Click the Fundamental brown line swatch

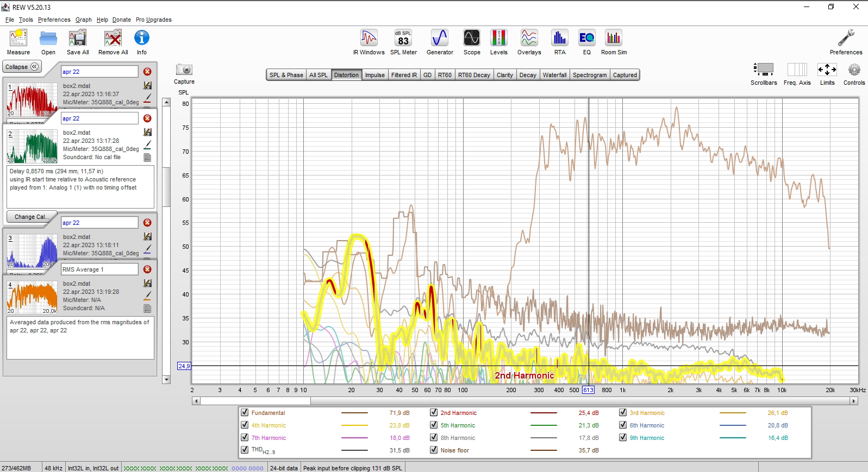[354, 413]
